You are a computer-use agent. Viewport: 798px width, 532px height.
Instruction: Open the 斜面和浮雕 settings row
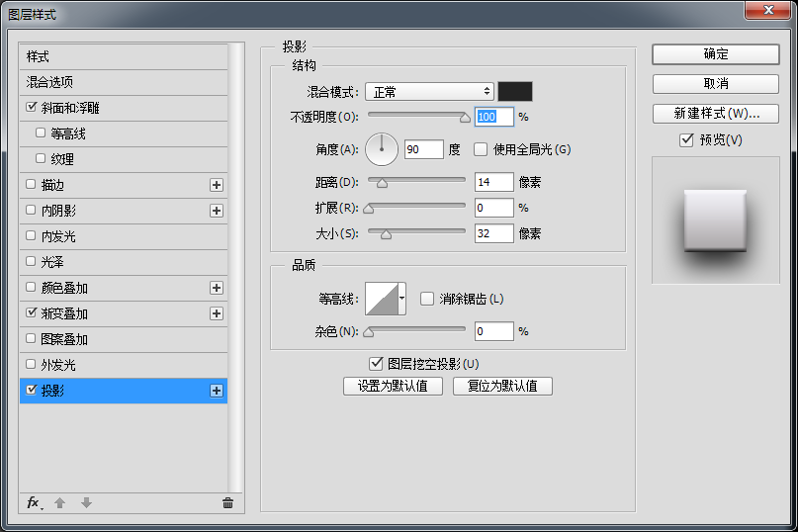124,108
